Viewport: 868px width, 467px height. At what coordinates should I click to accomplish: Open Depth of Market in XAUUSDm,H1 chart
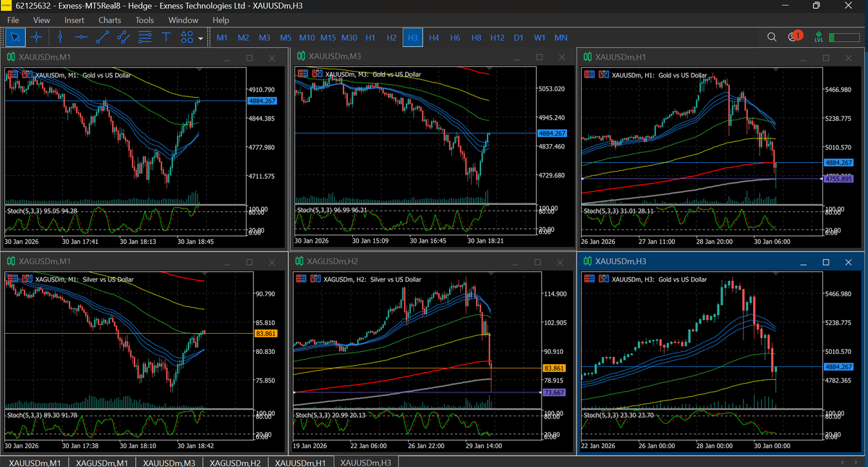point(589,75)
